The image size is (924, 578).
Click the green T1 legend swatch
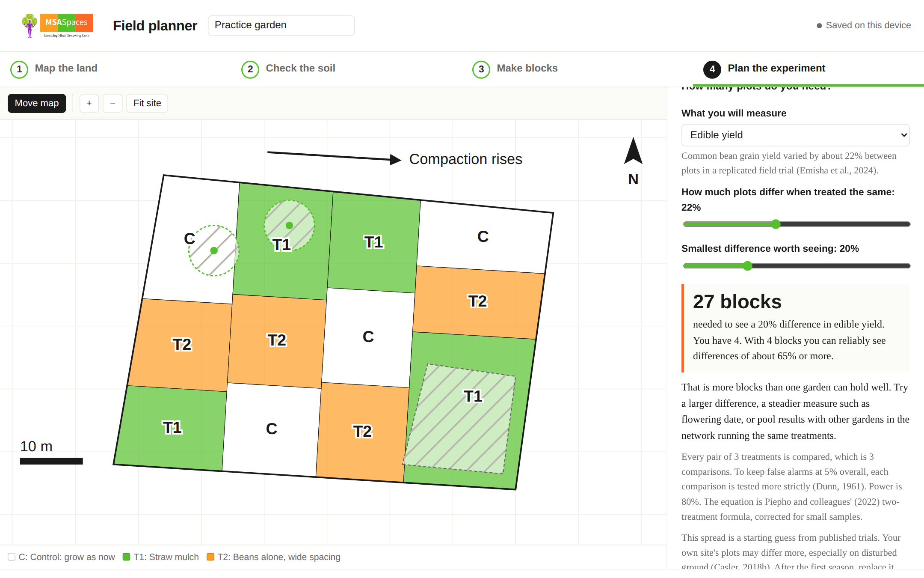point(126,557)
